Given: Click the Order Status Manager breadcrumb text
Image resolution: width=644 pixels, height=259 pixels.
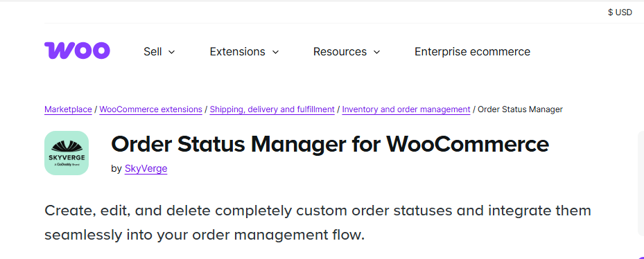Looking at the screenshot, I should pyautogui.click(x=521, y=109).
